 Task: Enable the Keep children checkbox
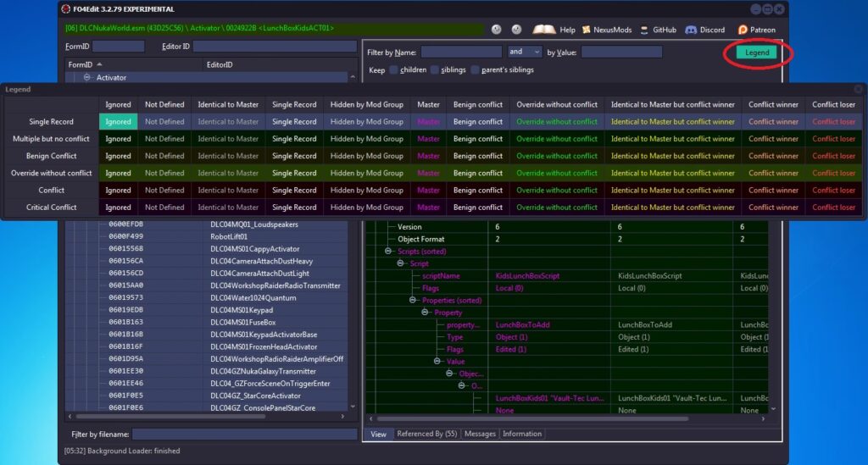[393, 69]
